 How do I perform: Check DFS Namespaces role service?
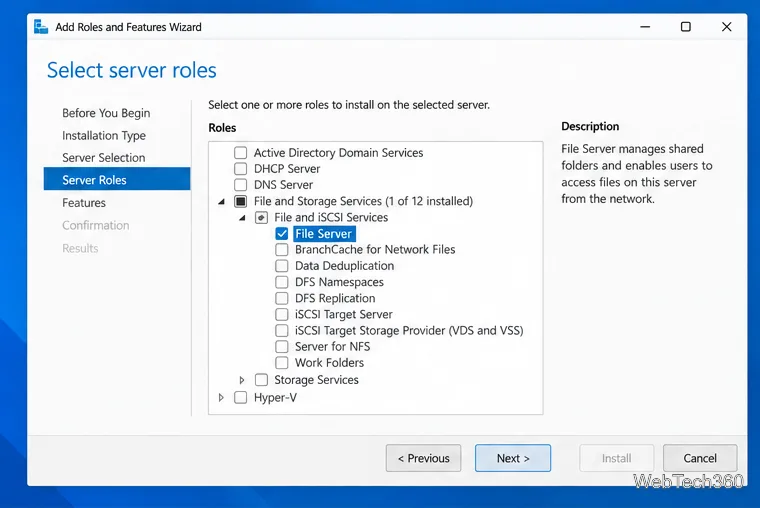click(x=282, y=282)
